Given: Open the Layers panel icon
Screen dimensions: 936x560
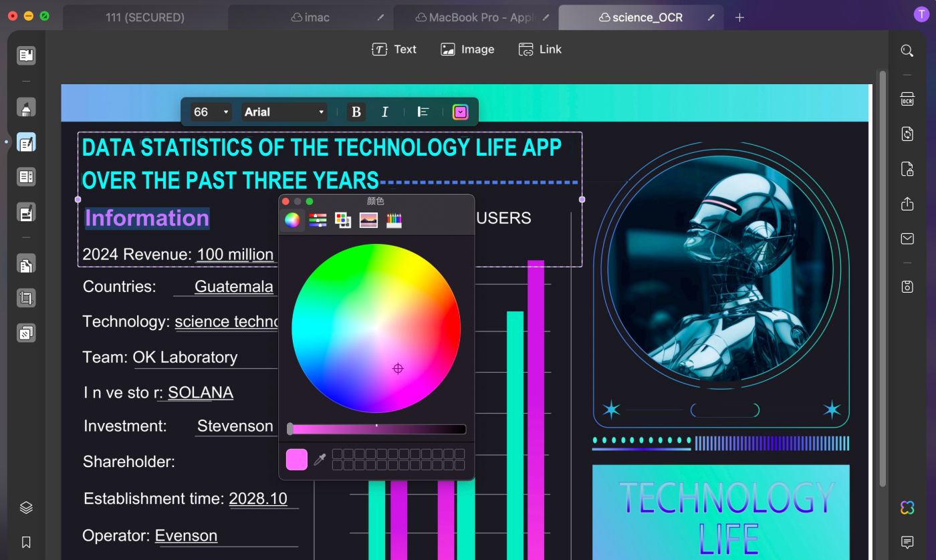Looking at the screenshot, I should [x=26, y=508].
